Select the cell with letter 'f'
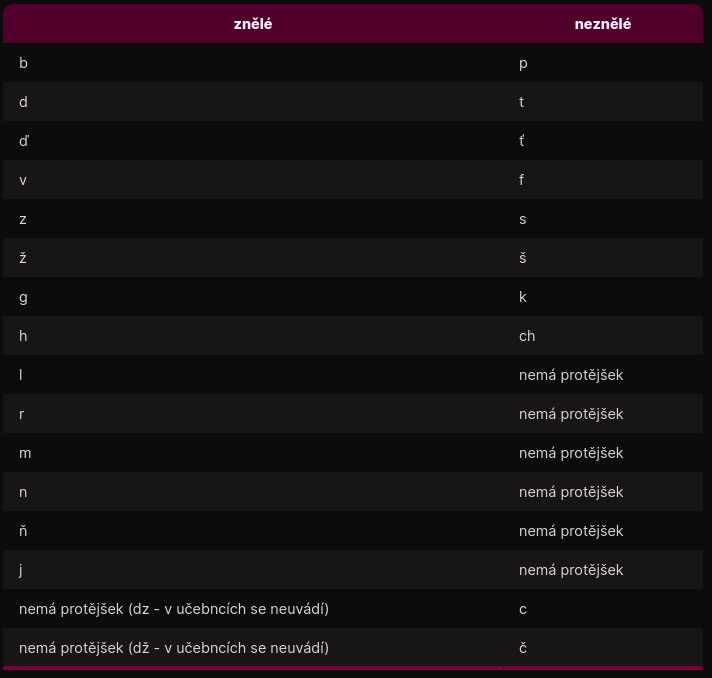The image size is (712, 678). click(603, 180)
